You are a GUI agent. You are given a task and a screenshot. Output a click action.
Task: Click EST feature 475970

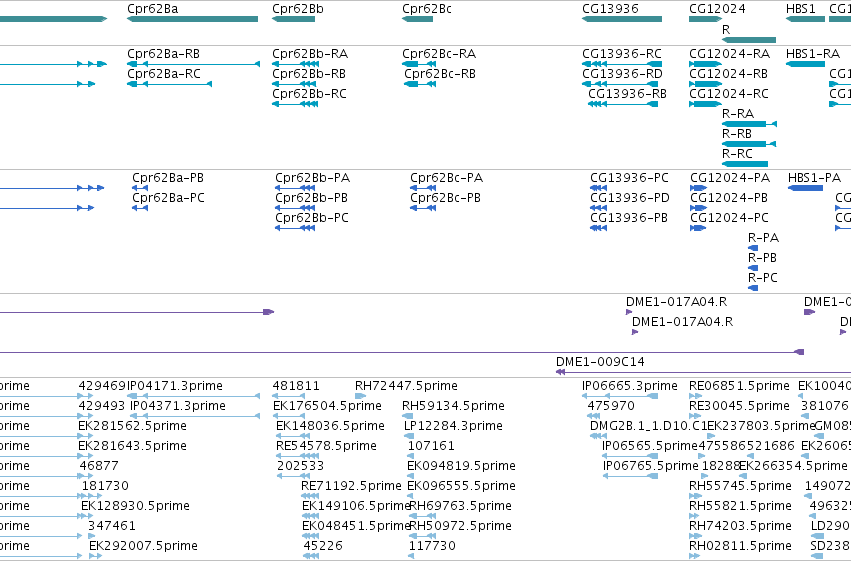(x=596, y=416)
